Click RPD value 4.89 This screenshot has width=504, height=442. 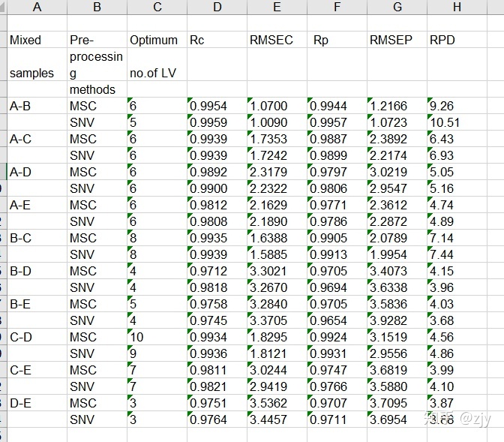click(457, 221)
